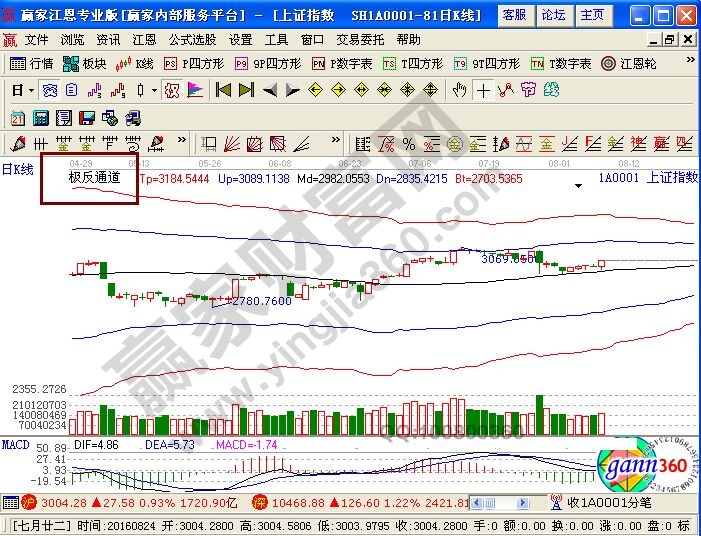Click the yellow diamond horizontal-expand icon

[x=361, y=90]
